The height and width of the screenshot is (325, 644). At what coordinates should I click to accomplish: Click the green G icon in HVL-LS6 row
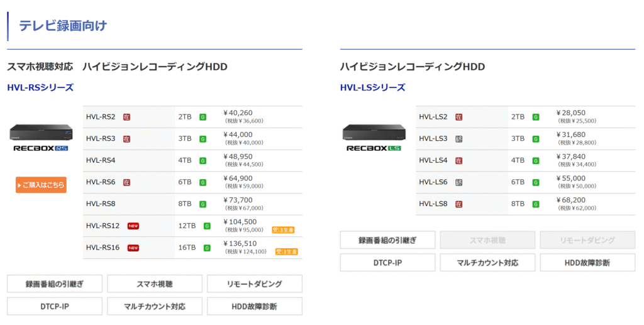point(536,182)
